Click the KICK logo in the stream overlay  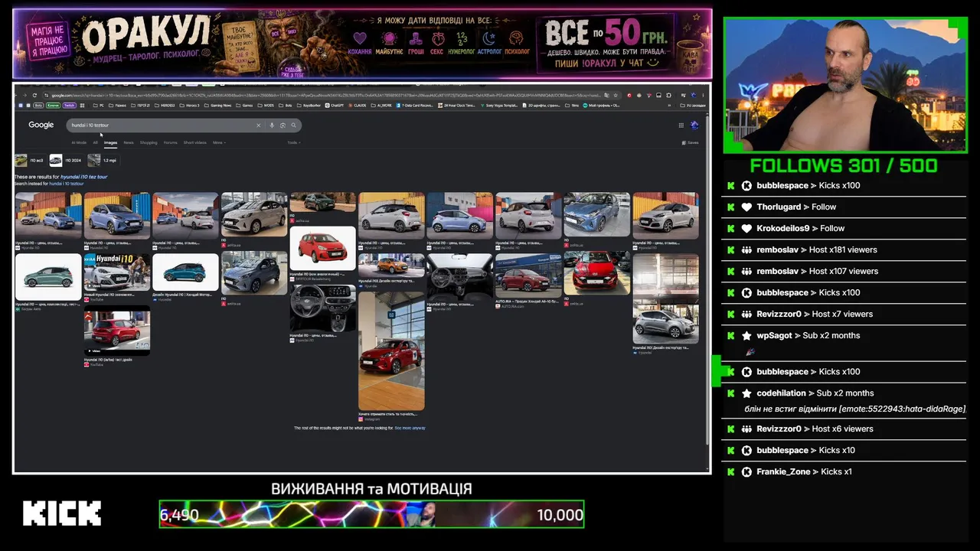(x=62, y=514)
